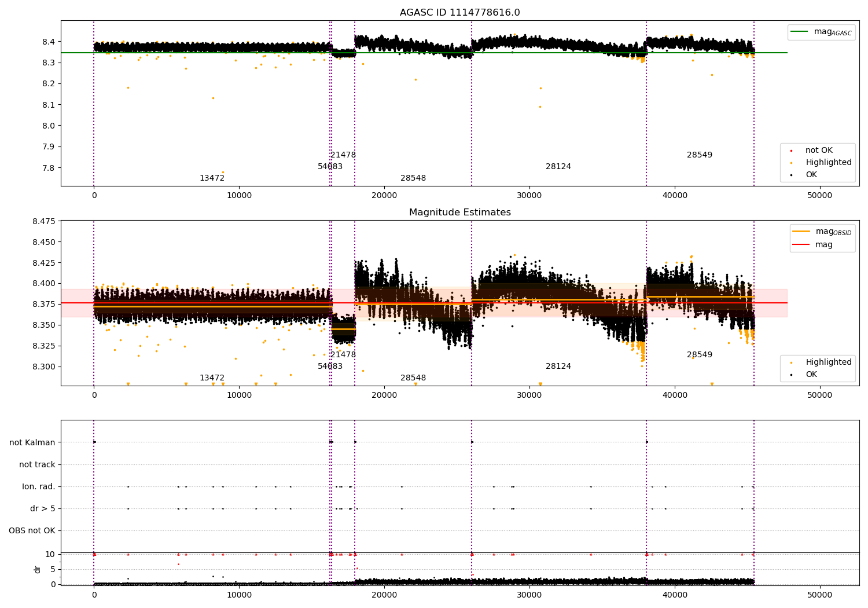Select obsid label 28124 in top plot
Viewport: 868px width, 608px height.
(558, 167)
